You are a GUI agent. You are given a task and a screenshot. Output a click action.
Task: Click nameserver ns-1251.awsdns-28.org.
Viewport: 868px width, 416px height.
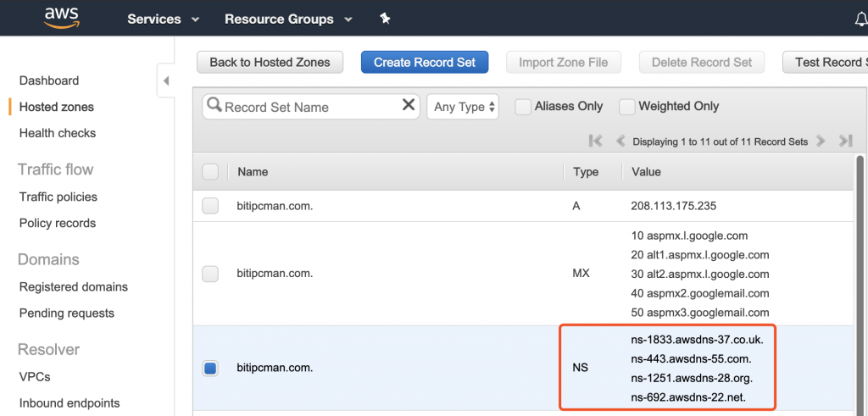692,379
